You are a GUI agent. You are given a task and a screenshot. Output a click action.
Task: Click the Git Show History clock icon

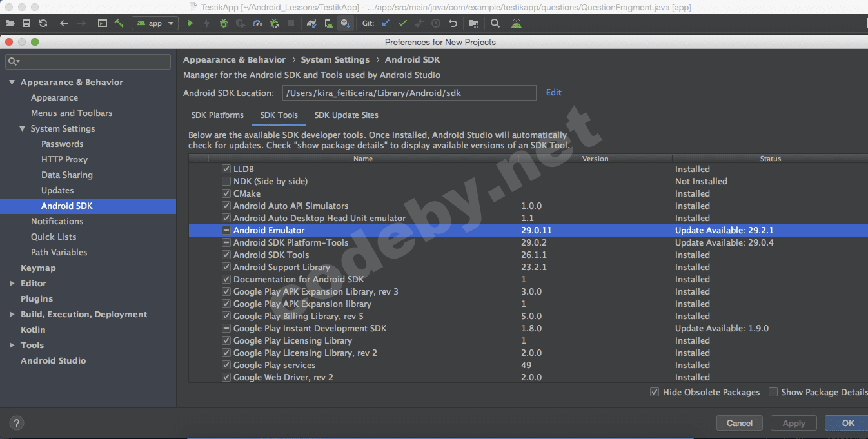click(436, 23)
